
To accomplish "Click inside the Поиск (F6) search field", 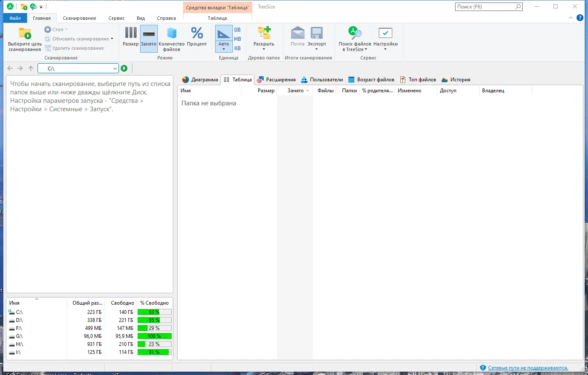I will [485, 6].
